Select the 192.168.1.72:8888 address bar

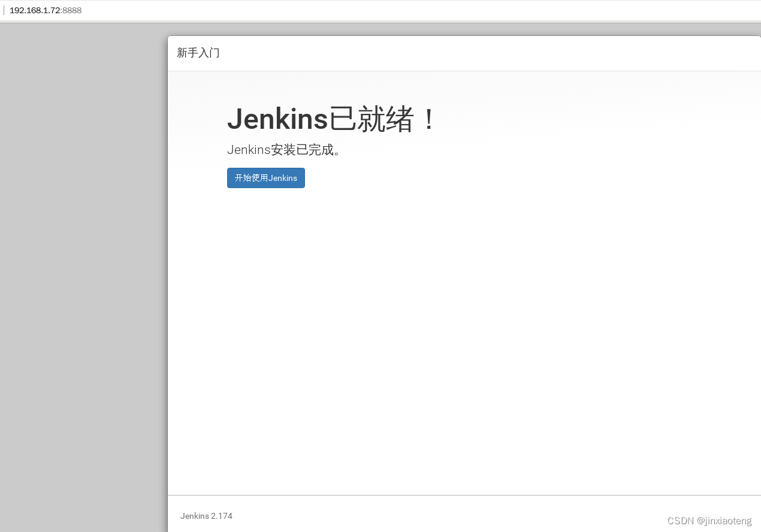[46, 10]
